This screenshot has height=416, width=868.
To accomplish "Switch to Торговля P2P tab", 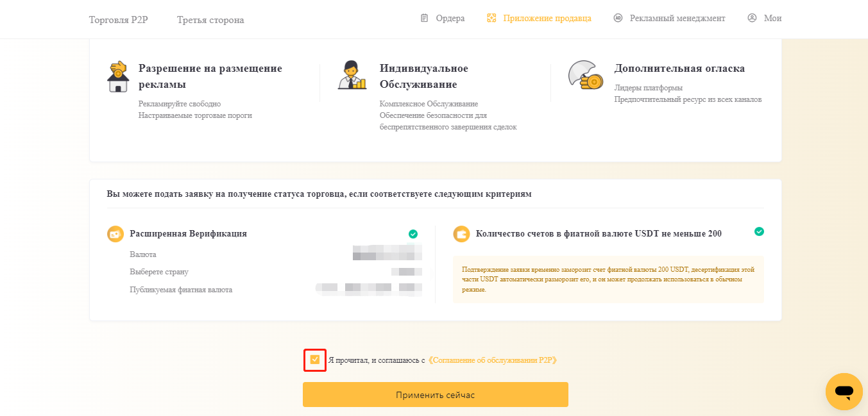I will [x=119, y=20].
